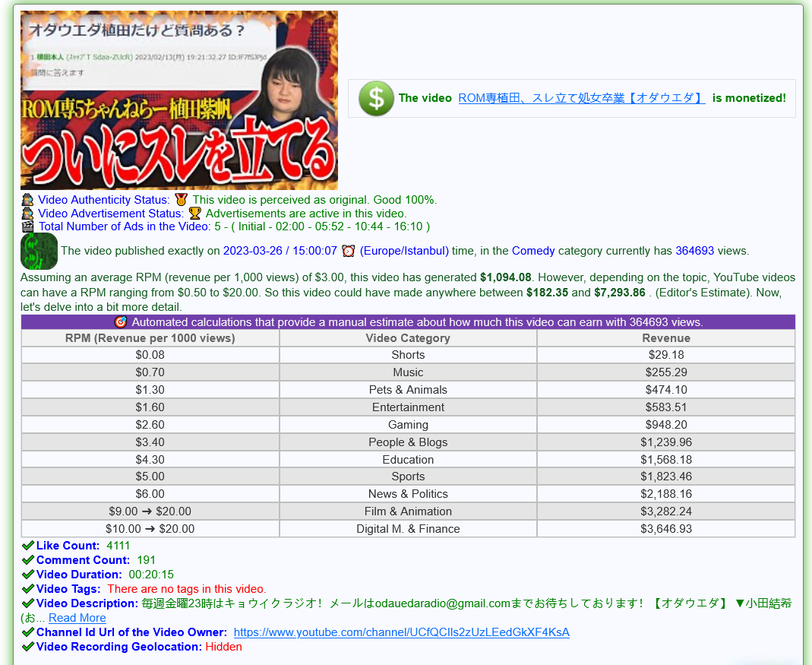Click the medal icon before perceived as original
This screenshot has width=812, height=665.
click(182, 200)
